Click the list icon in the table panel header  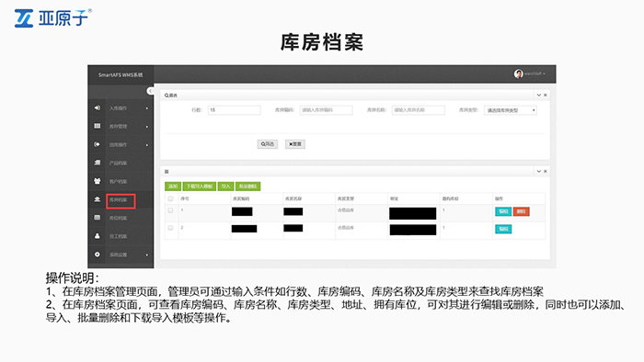(x=167, y=172)
